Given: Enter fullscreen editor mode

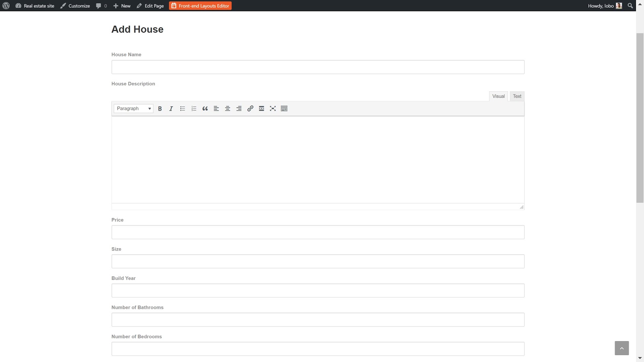Looking at the screenshot, I should click(272, 109).
